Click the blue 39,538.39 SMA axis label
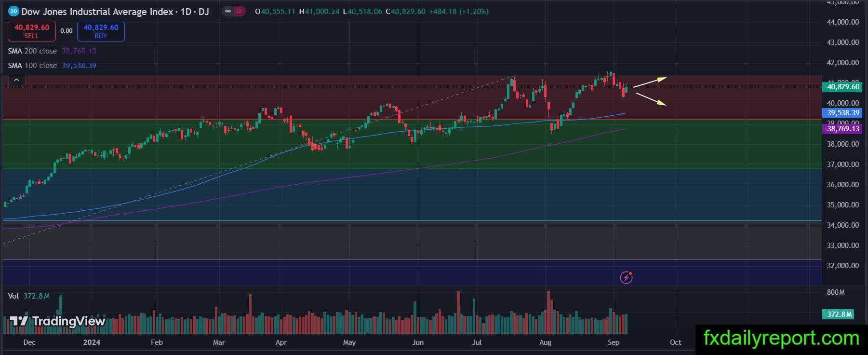This screenshot has width=868, height=355. pyautogui.click(x=843, y=113)
